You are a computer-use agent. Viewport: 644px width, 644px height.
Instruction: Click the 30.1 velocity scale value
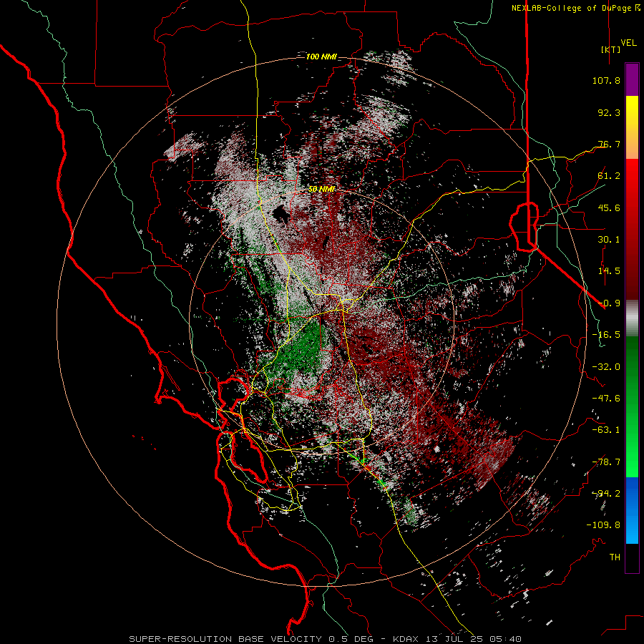609,240
